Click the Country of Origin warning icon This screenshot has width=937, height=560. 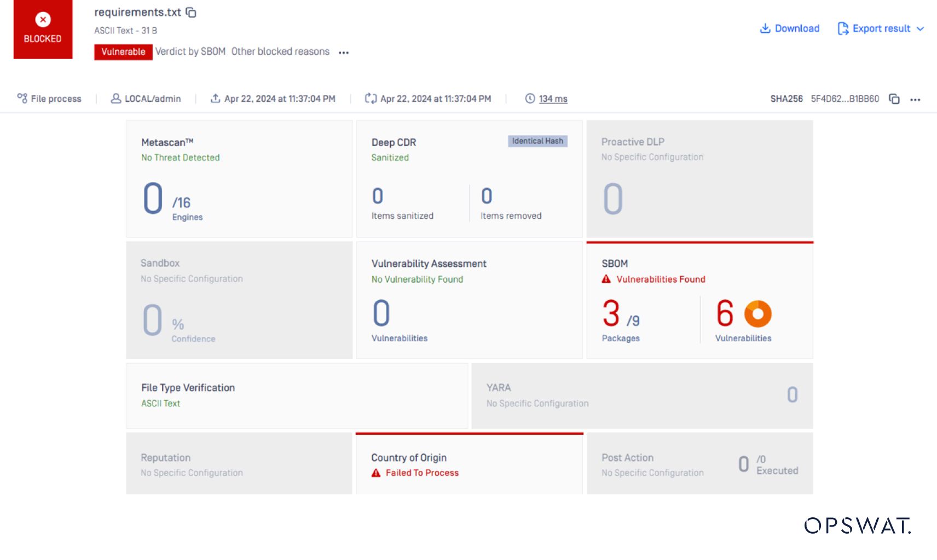(x=376, y=473)
